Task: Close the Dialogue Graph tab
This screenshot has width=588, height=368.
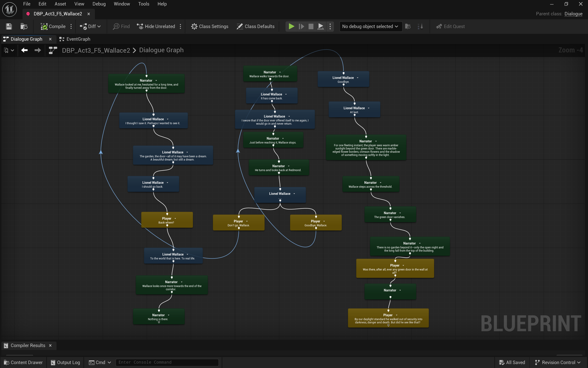Action: coord(51,39)
